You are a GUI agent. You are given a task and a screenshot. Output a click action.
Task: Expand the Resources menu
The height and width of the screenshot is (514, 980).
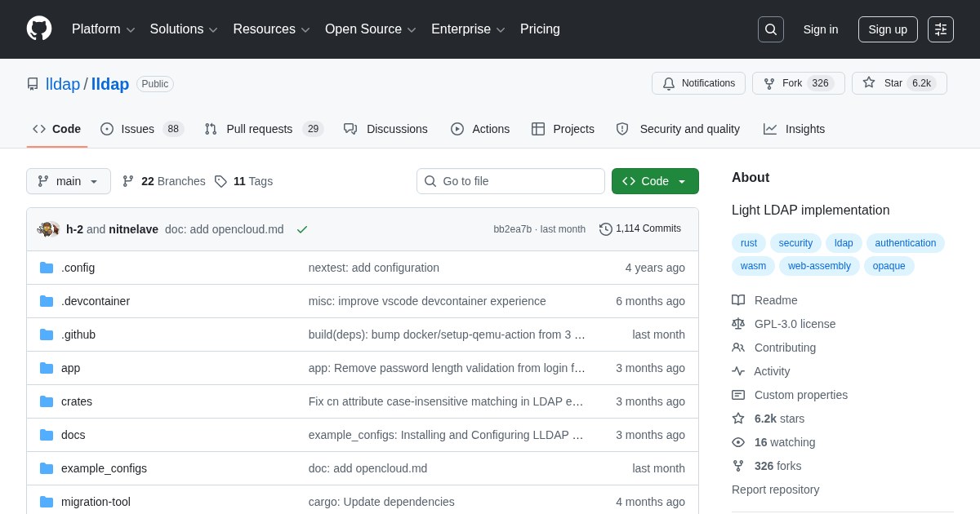pos(272,29)
